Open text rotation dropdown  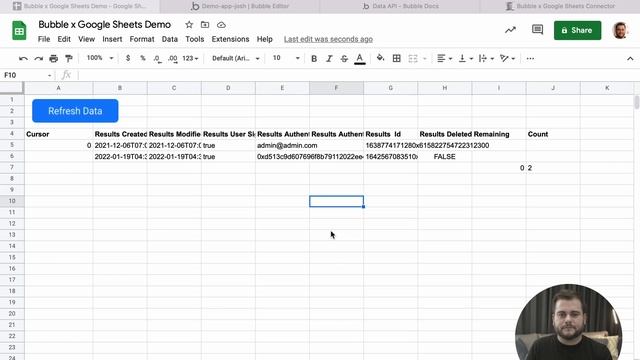click(x=507, y=58)
